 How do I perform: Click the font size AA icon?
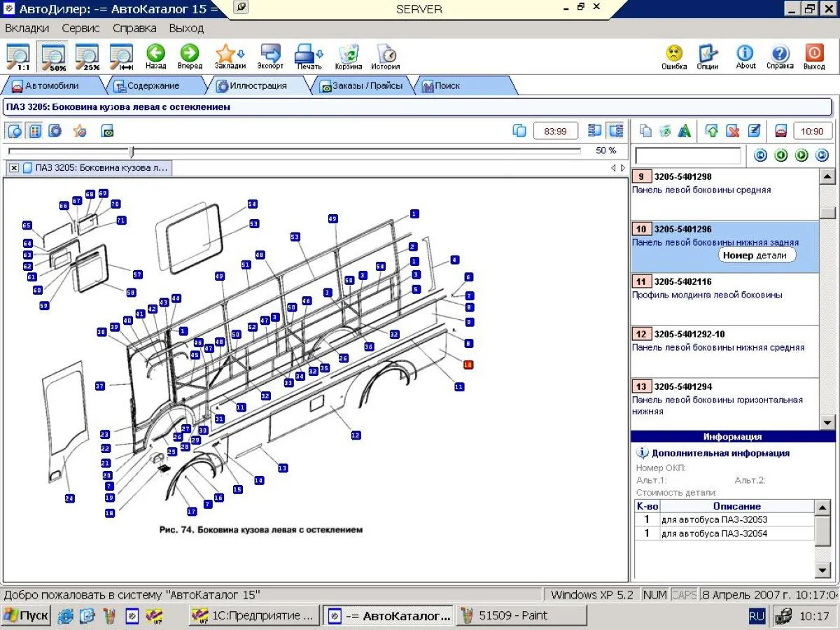coord(685,131)
